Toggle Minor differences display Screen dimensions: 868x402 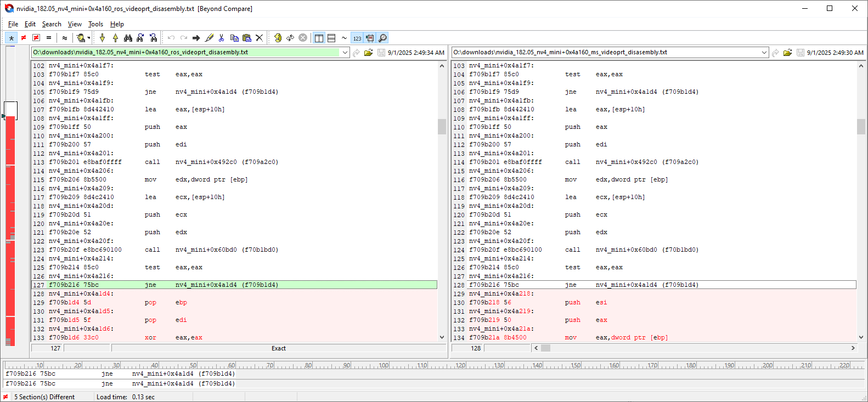pos(65,38)
